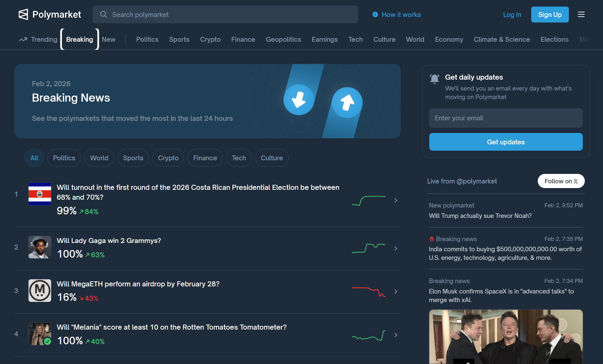The width and height of the screenshot is (603, 364).
Task: Click the Polymarket logo icon
Action: 23,14
